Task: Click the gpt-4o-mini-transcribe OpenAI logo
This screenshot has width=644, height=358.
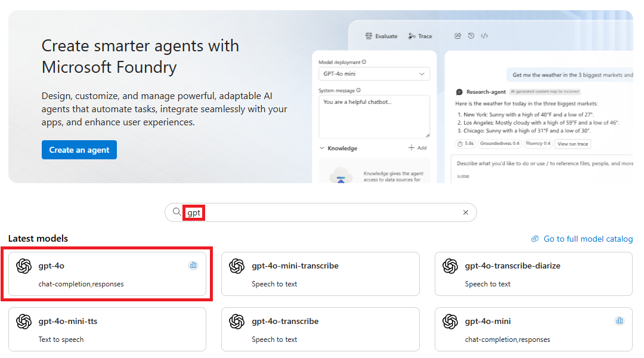Action: pos(237,266)
